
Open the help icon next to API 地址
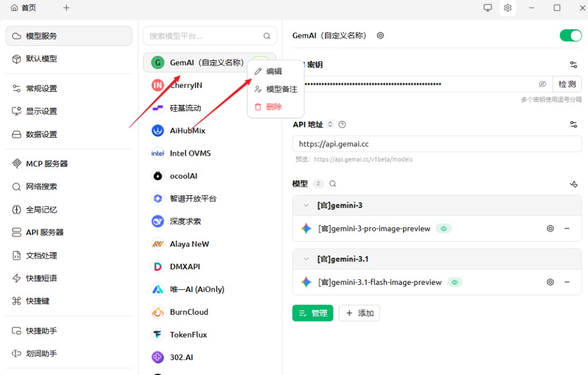[x=343, y=124]
